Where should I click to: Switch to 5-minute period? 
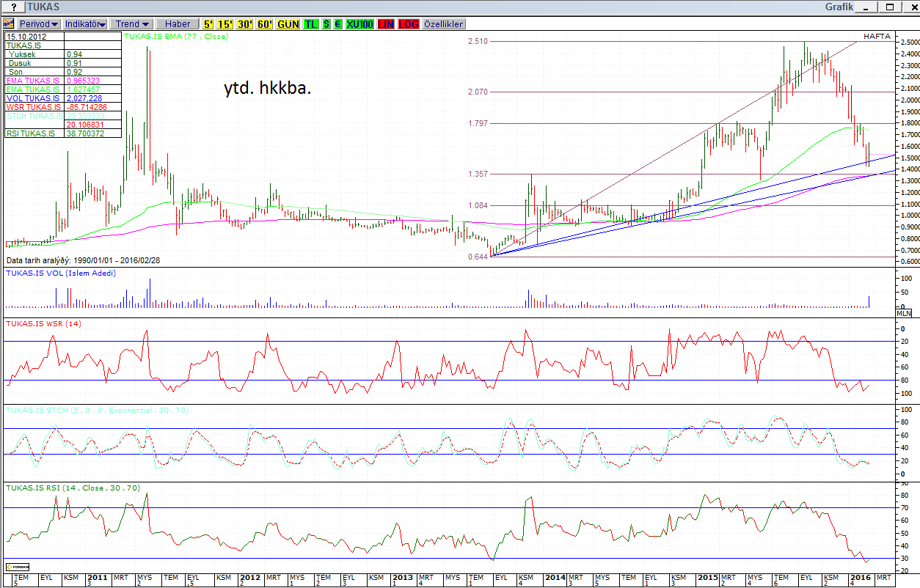[209, 24]
